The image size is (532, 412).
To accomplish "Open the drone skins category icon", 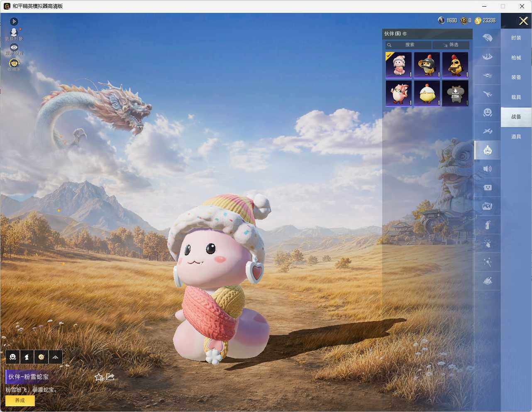I will (x=488, y=75).
